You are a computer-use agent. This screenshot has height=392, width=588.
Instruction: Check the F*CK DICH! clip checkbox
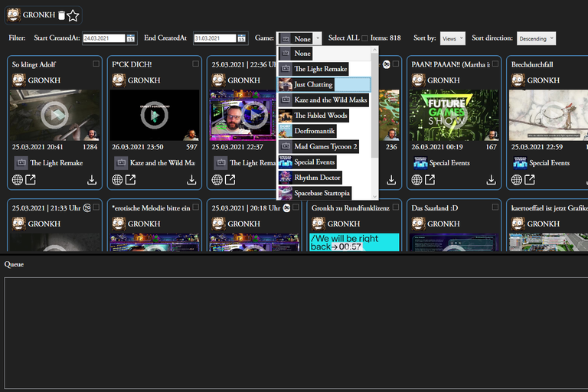click(196, 64)
